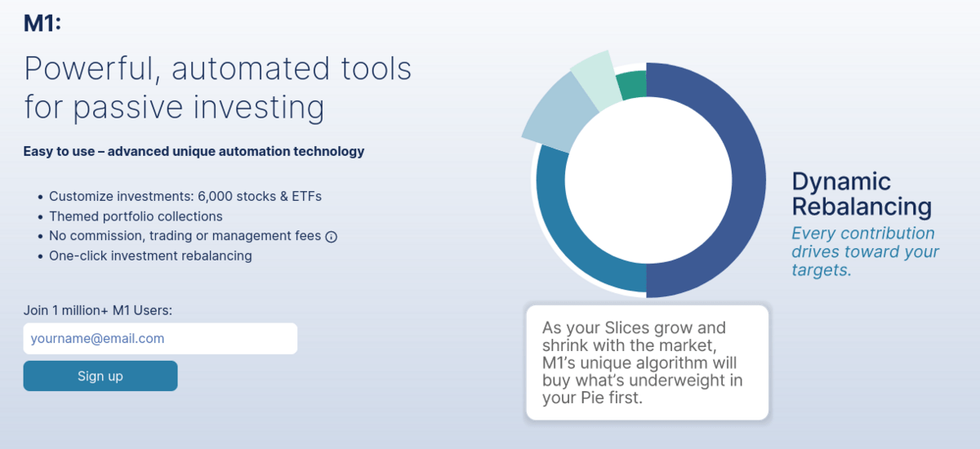The height and width of the screenshot is (449, 980).
Task: Click the Dynamic Rebalancing heading
Action: [x=862, y=193]
